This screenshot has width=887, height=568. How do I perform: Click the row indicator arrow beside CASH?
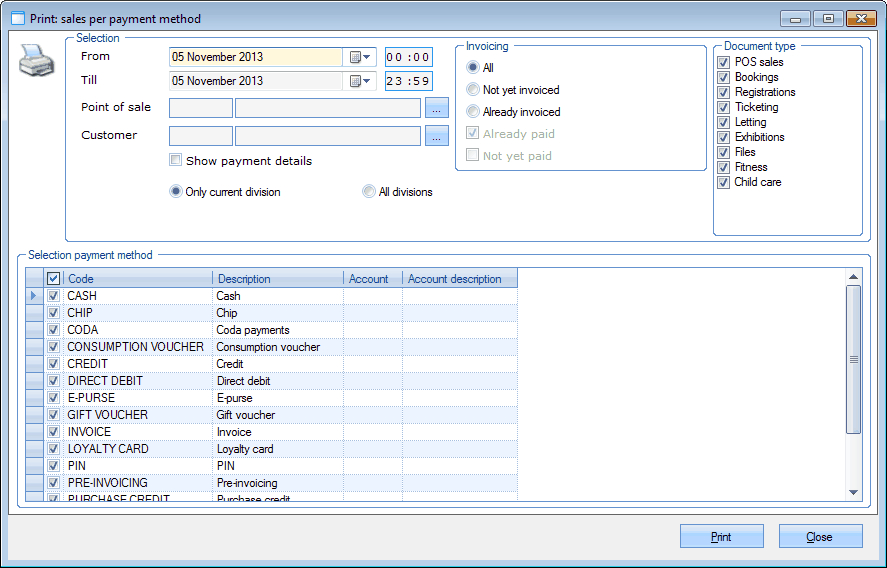[x=33, y=296]
